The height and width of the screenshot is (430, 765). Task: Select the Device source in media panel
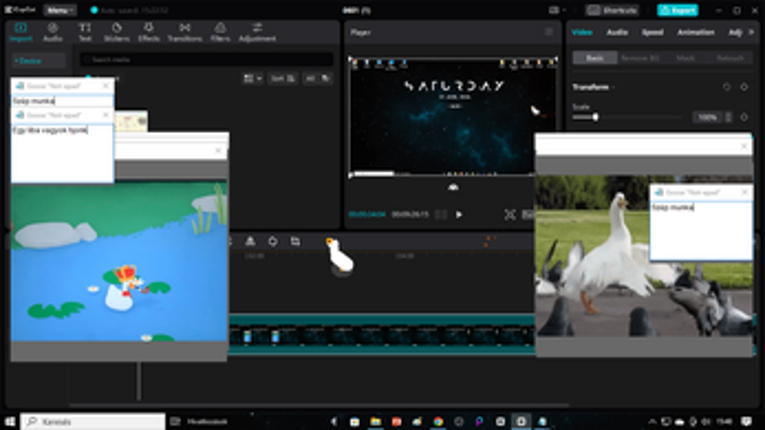(x=38, y=61)
